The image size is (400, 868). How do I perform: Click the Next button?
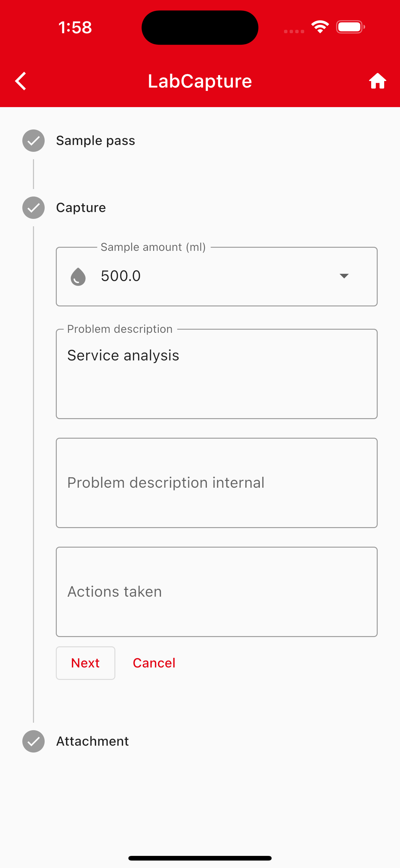86,663
